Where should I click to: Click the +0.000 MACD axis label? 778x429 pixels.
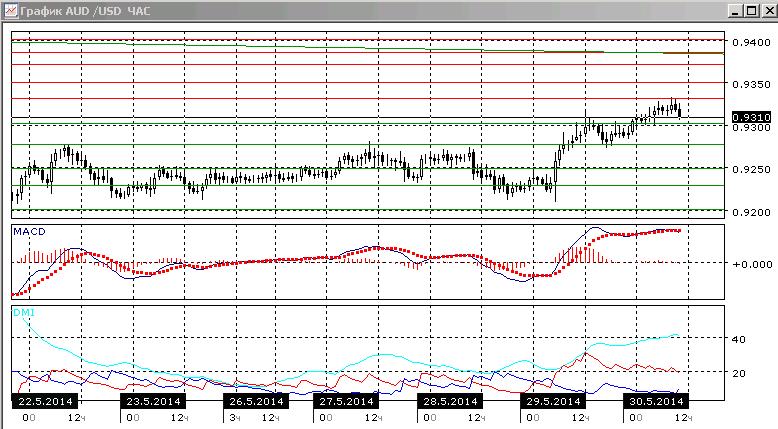(752, 264)
